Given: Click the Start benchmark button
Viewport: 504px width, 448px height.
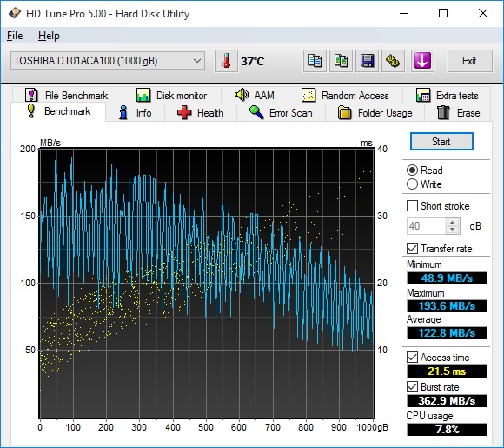Looking at the screenshot, I should [441, 142].
